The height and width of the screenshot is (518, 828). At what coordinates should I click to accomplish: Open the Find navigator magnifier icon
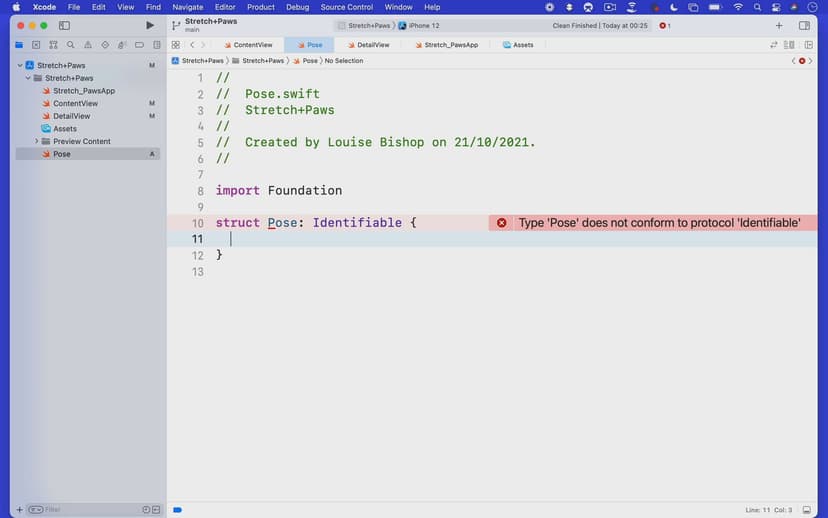[70, 45]
